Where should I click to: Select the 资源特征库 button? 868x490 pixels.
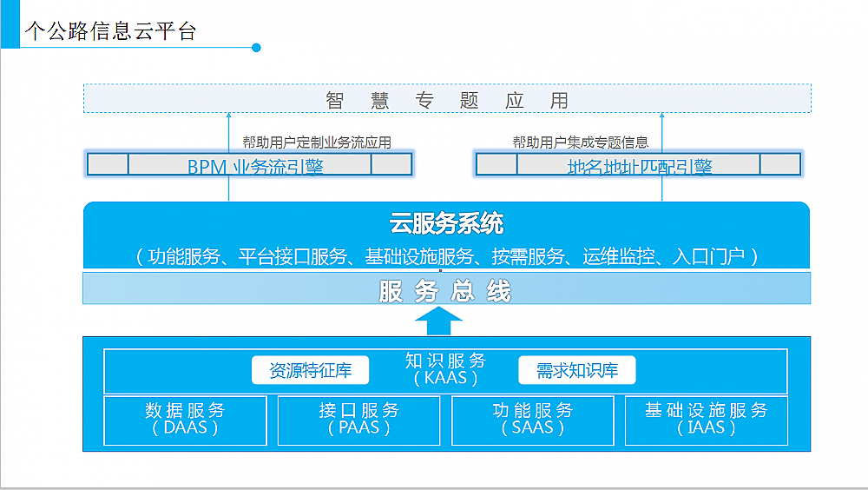(310, 371)
